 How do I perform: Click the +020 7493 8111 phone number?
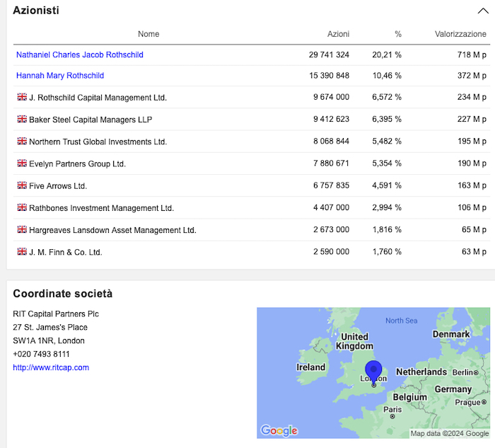tap(41, 354)
